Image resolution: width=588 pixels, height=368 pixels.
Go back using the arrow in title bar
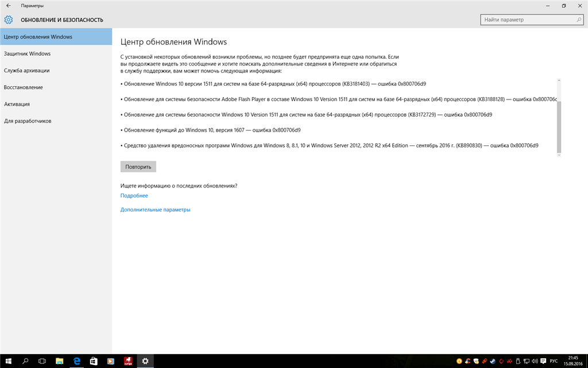[8, 6]
